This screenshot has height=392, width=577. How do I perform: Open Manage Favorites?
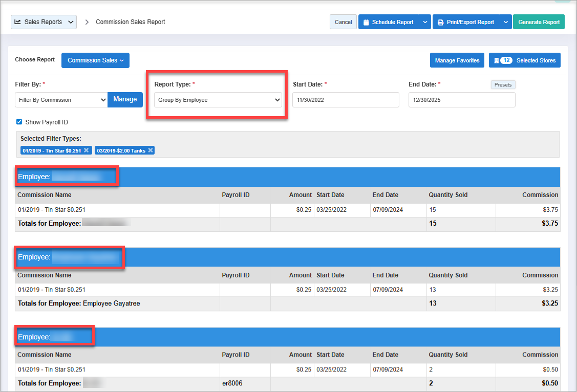pos(457,60)
